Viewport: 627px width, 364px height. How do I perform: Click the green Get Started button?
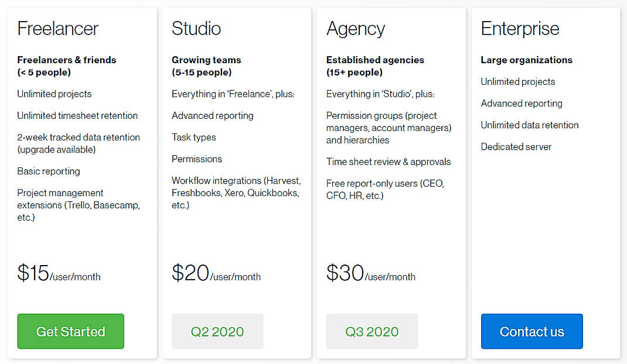click(x=70, y=331)
